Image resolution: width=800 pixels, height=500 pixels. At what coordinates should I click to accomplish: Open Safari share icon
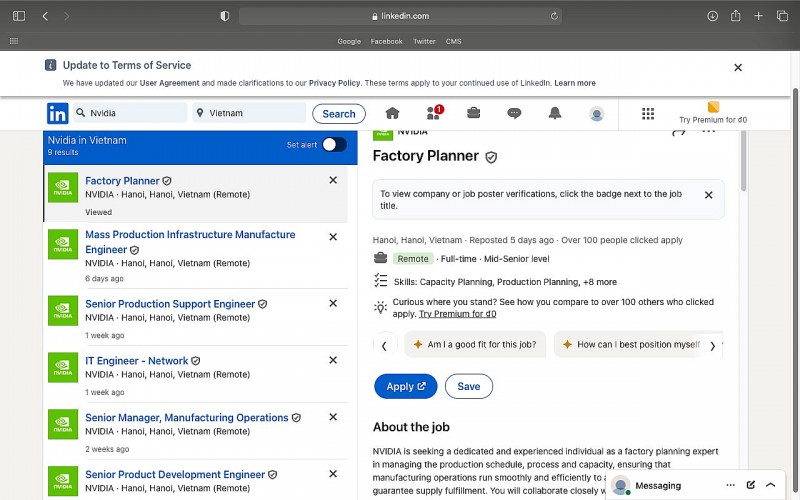735,16
